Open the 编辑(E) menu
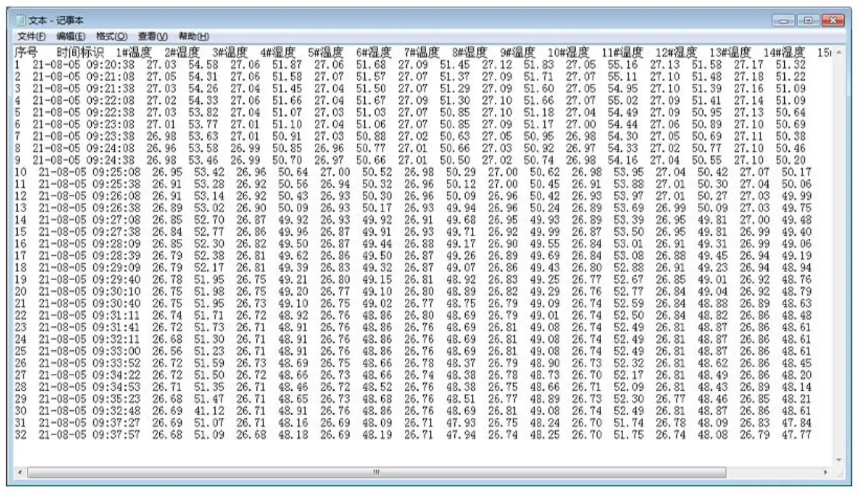868x494 pixels. (71, 36)
